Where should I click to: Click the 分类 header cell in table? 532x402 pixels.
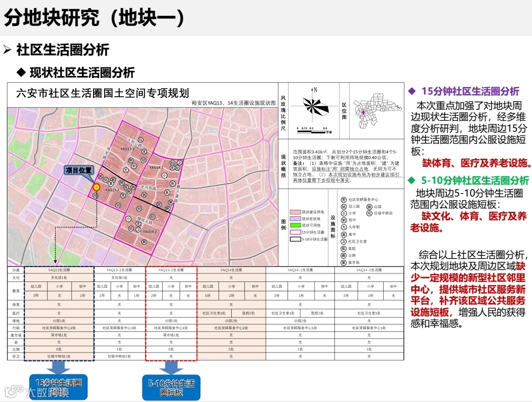tap(16, 270)
